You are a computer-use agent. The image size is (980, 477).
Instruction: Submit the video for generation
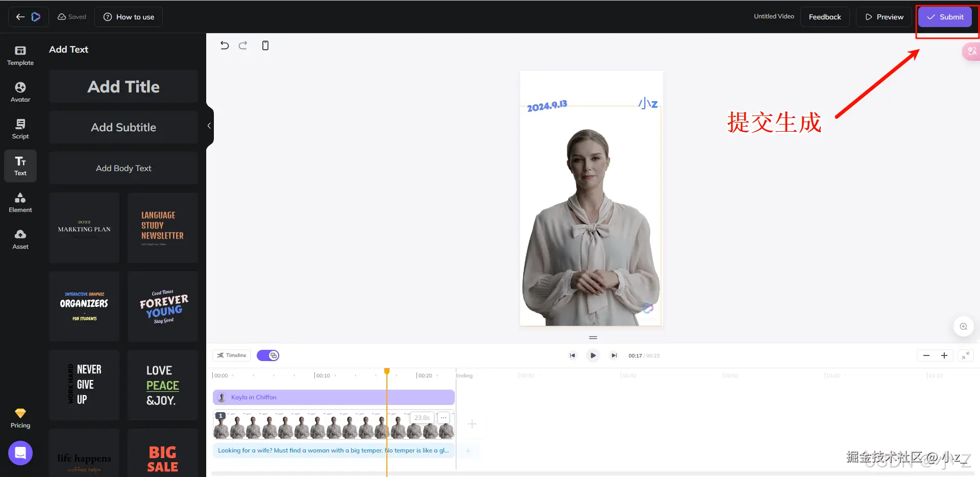[x=945, y=17]
